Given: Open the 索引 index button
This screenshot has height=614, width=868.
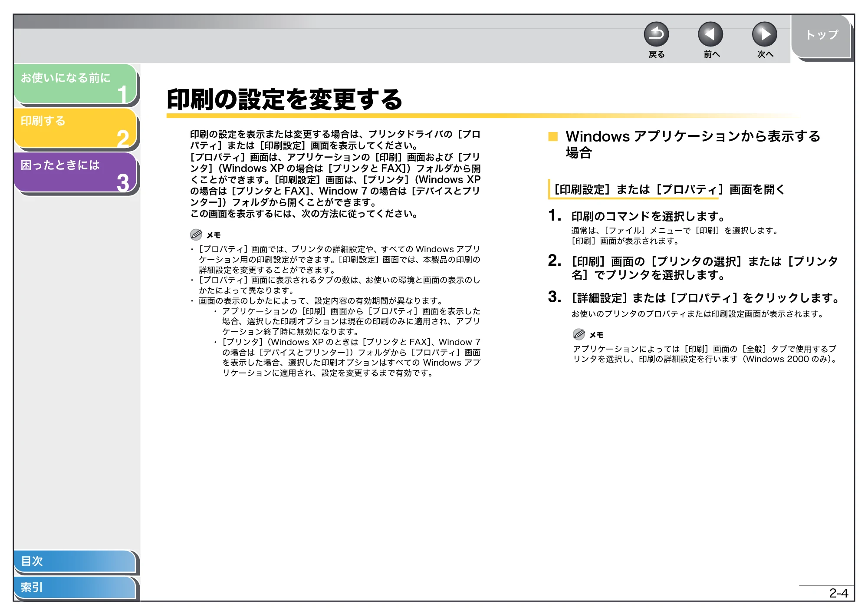Looking at the screenshot, I should 75,587.
